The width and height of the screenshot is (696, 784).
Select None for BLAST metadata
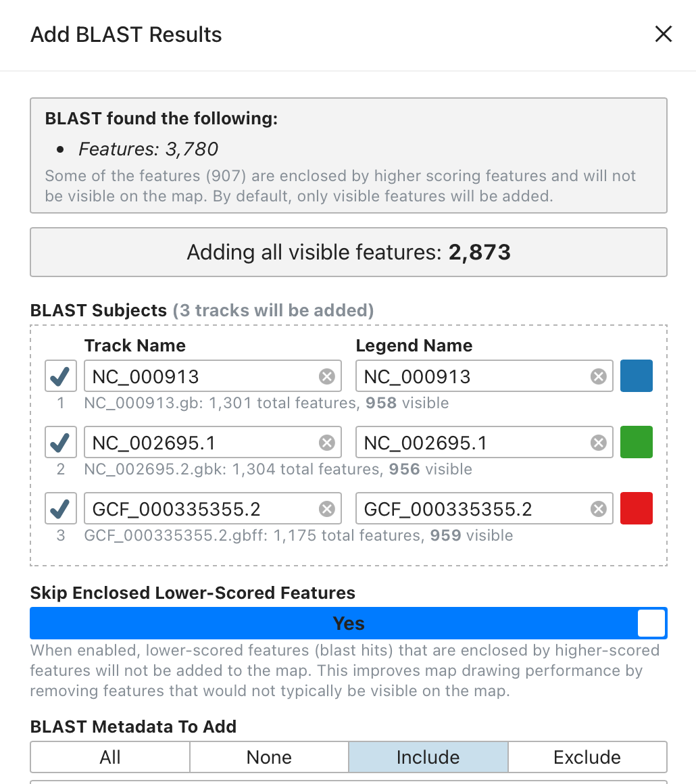[x=269, y=757]
